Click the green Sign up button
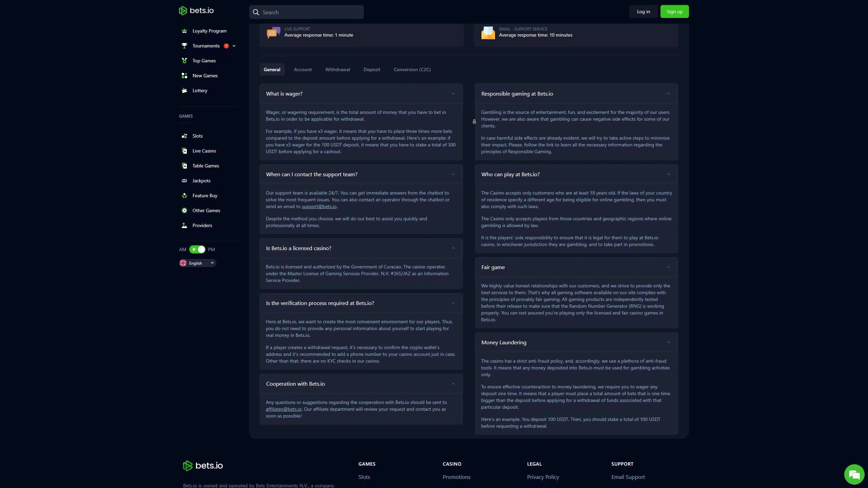Image resolution: width=868 pixels, height=488 pixels. point(674,12)
